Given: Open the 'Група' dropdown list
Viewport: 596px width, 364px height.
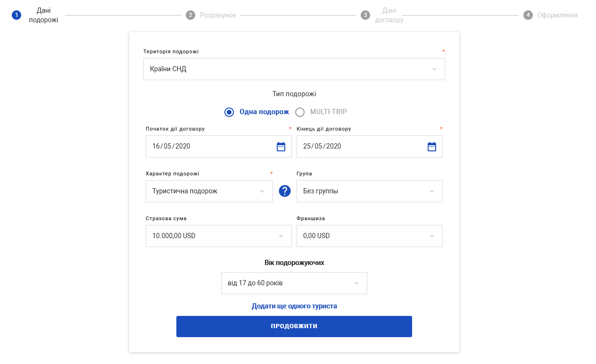Looking at the screenshot, I should tap(369, 191).
